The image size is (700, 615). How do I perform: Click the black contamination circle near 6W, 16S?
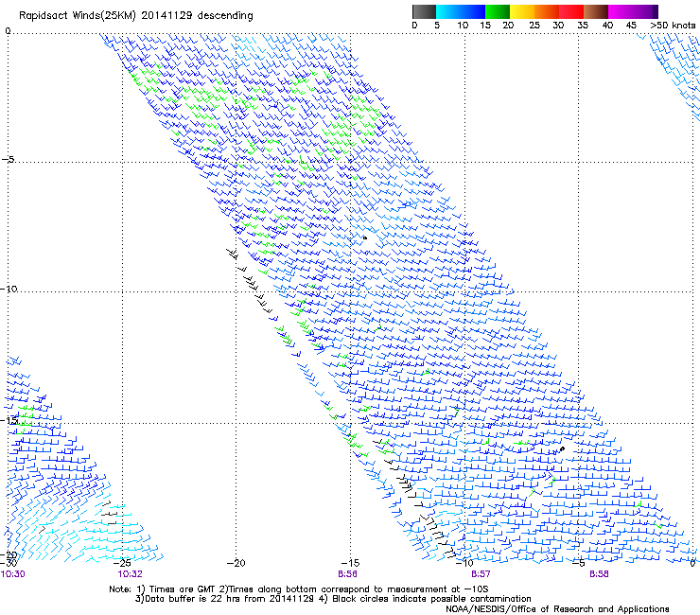562,448
